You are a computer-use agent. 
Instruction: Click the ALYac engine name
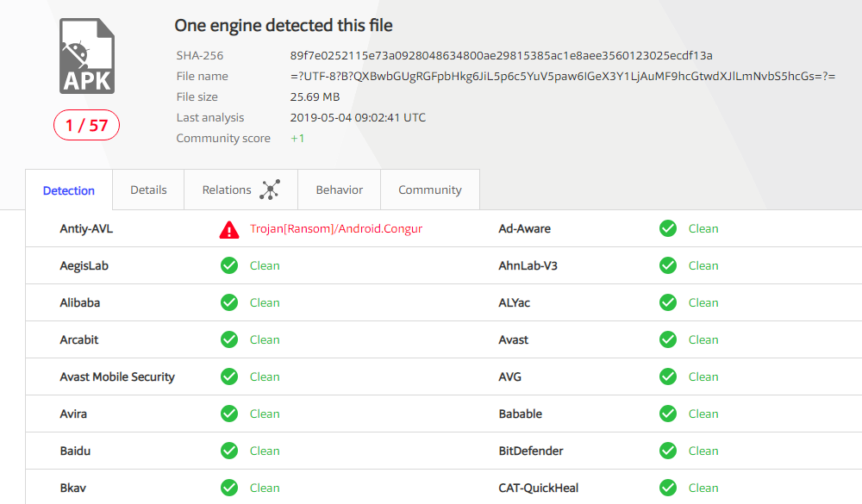pyautogui.click(x=515, y=302)
